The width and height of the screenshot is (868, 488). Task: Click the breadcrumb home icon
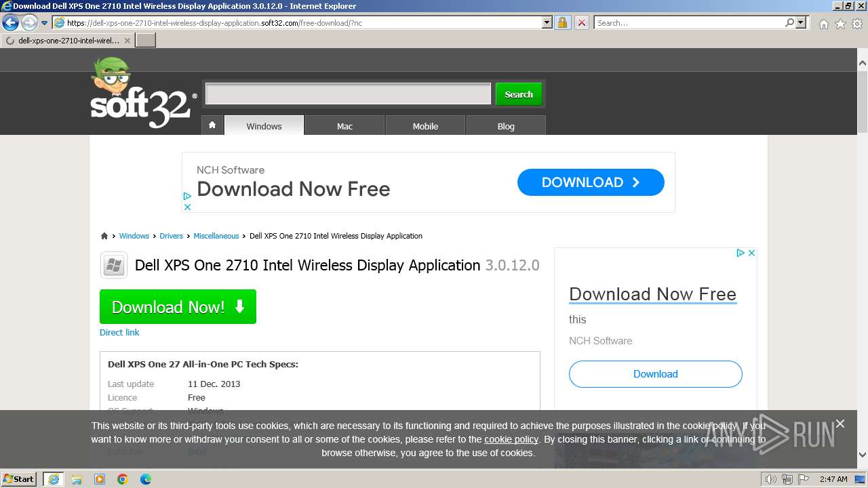pos(104,236)
